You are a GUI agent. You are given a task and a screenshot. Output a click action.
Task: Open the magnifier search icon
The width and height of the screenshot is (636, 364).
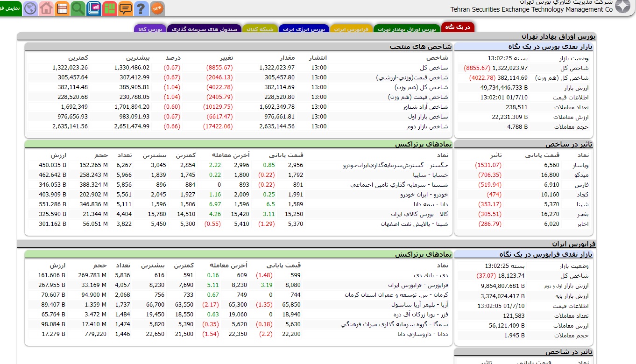point(78,8)
